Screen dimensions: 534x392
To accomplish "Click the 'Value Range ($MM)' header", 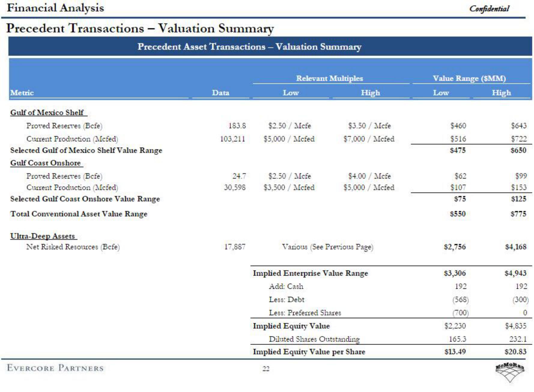I will click(469, 79).
